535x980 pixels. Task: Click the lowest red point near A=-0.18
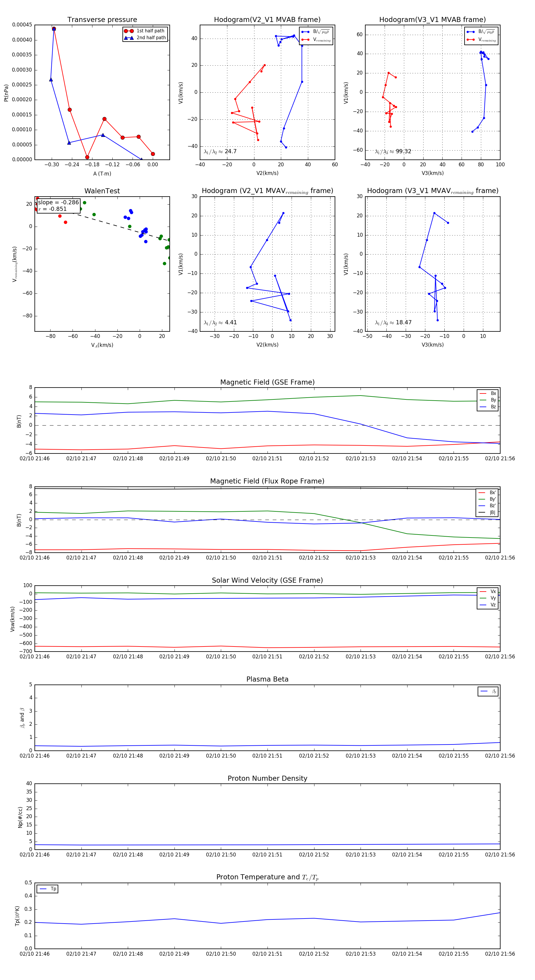coord(87,157)
